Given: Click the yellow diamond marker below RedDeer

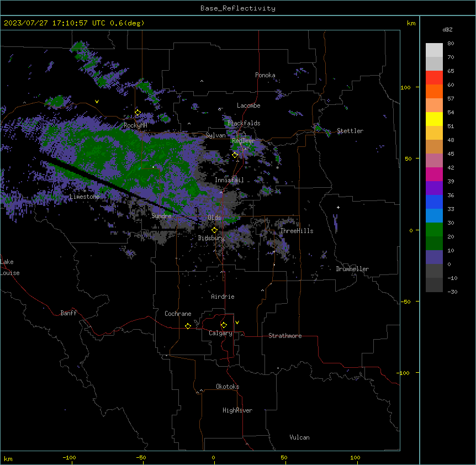Looking at the screenshot, I should coord(235,155).
